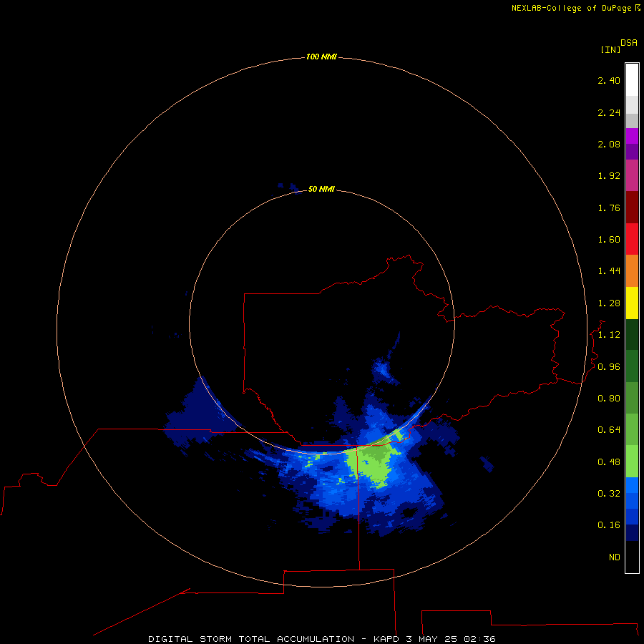Click the yellow legend swatch

click(632, 303)
